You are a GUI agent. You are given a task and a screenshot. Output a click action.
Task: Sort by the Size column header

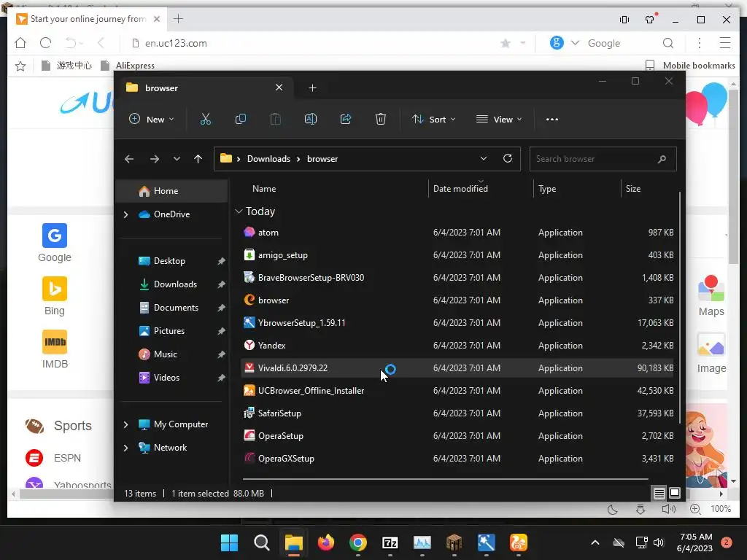pyautogui.click(x=632, y=189)
